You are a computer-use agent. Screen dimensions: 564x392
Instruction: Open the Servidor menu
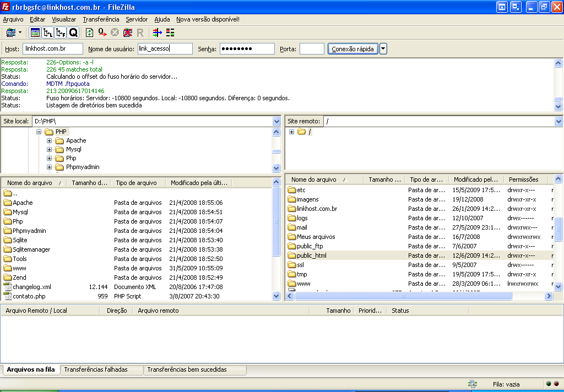pos(137,19)
